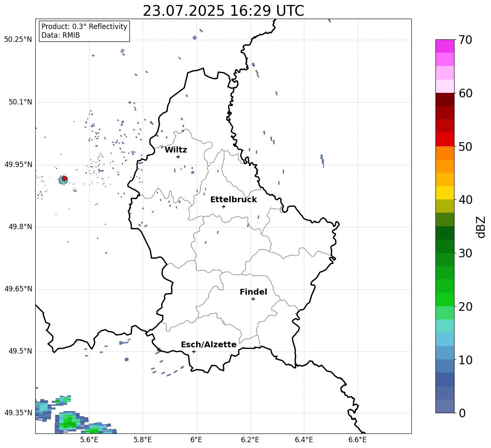Click the 6.6°E longitude label
Image resolution: width=491 pixels, height=448 pixels.
(x=357, y=440)
